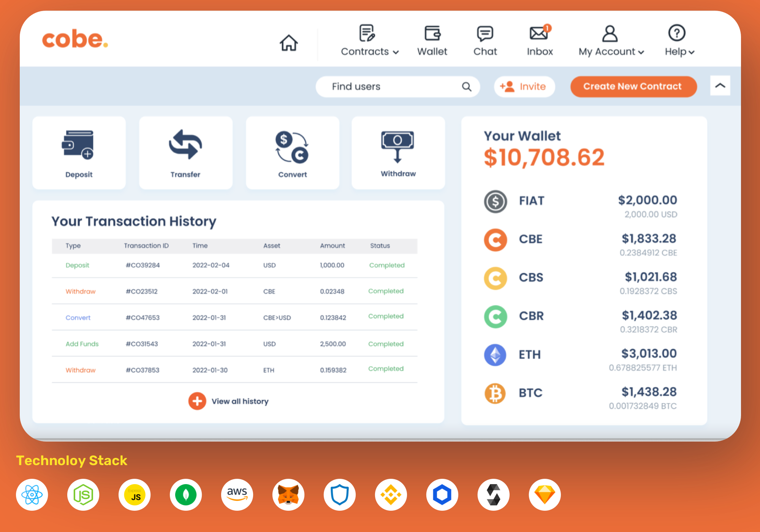
Task: Open the Wallet page
Action: coord(432,41)
